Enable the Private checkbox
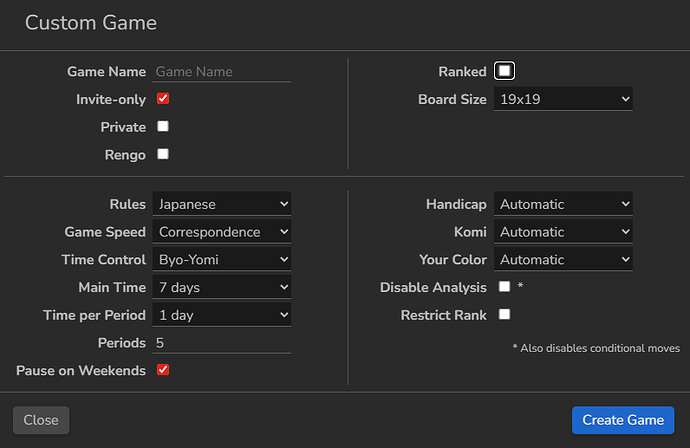This screenshot has height=448, width=690. click(163, 127)
